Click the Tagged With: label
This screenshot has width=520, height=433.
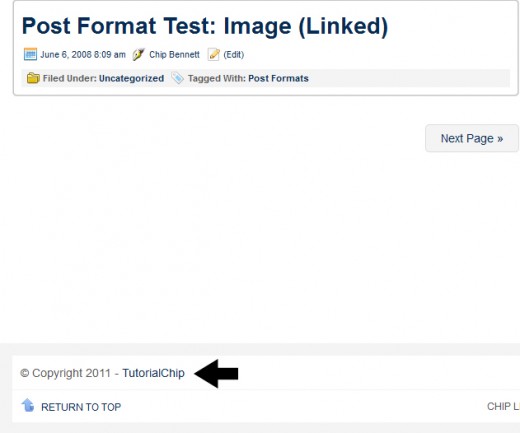[217, 78]
